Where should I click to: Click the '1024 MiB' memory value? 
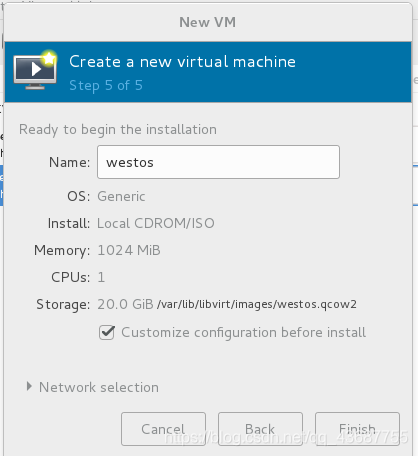[x=129, y=250]
